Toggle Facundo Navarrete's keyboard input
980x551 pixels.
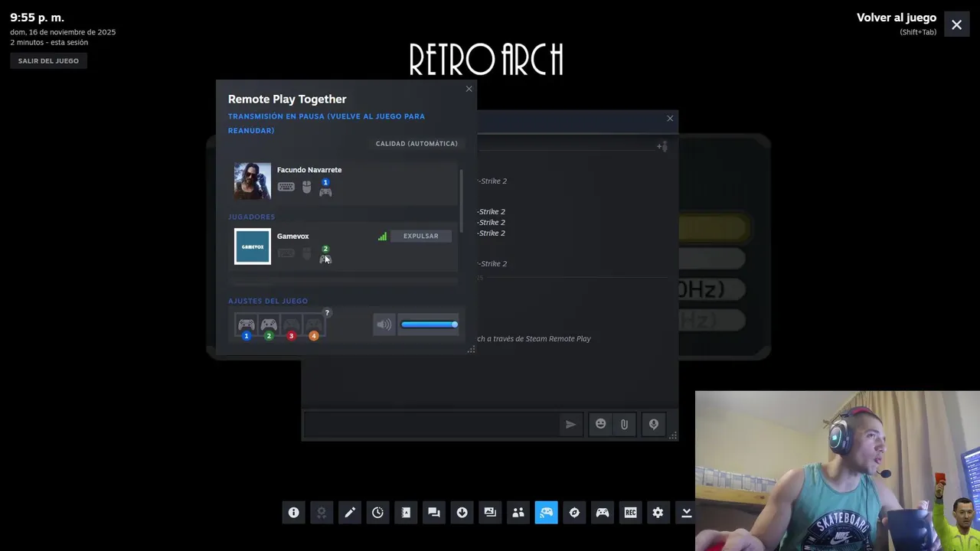pos(286,187)
